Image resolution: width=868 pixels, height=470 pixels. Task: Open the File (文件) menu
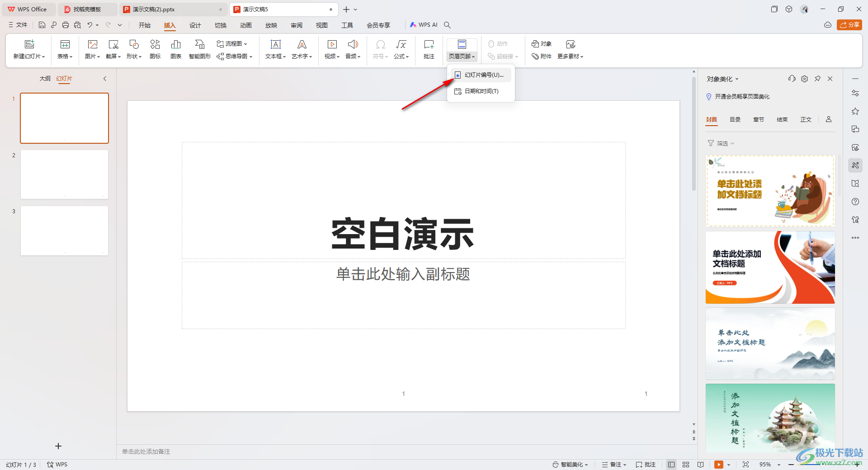click(x=18, y=25)
